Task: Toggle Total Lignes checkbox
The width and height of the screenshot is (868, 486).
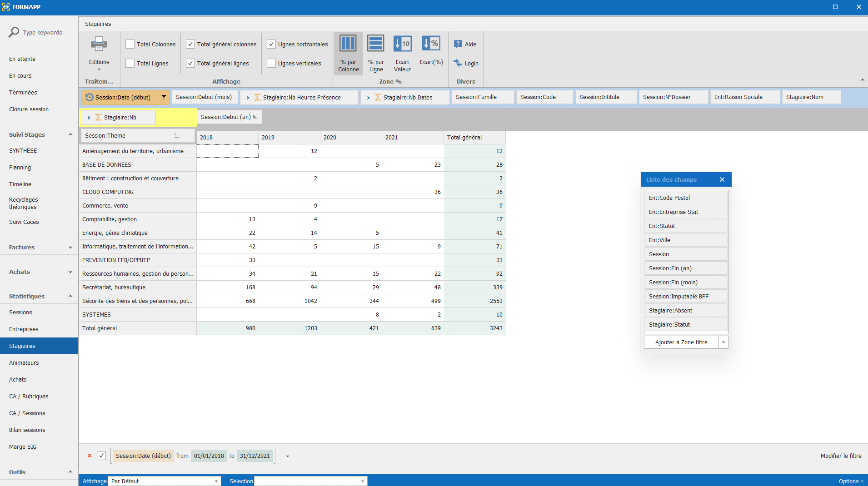Action: pyautogui.click(x=130, y=63)
